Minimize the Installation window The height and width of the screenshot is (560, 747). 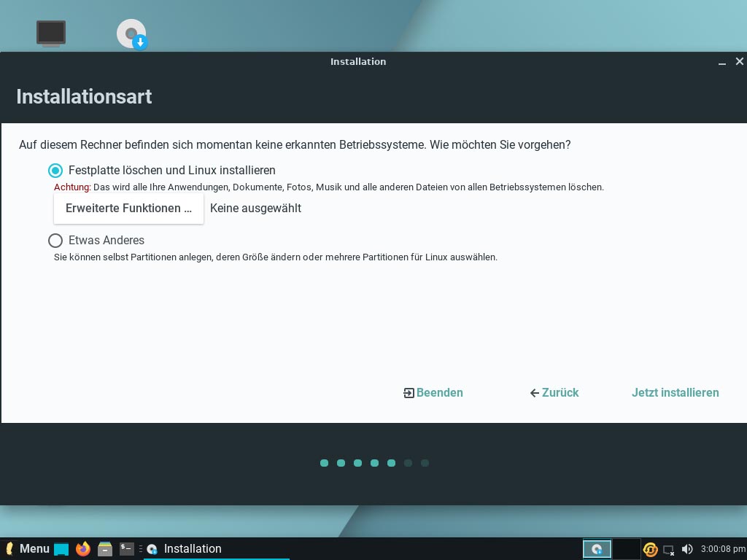coord(722,62)
